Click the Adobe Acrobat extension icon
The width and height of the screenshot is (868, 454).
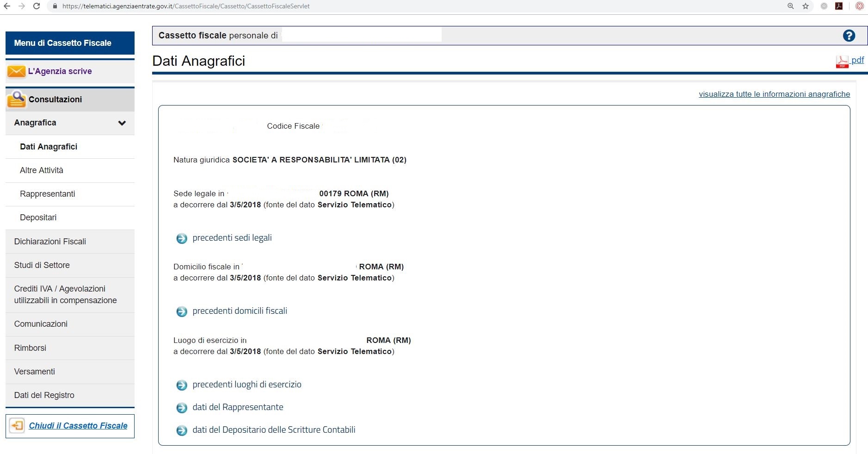[839, 6]
